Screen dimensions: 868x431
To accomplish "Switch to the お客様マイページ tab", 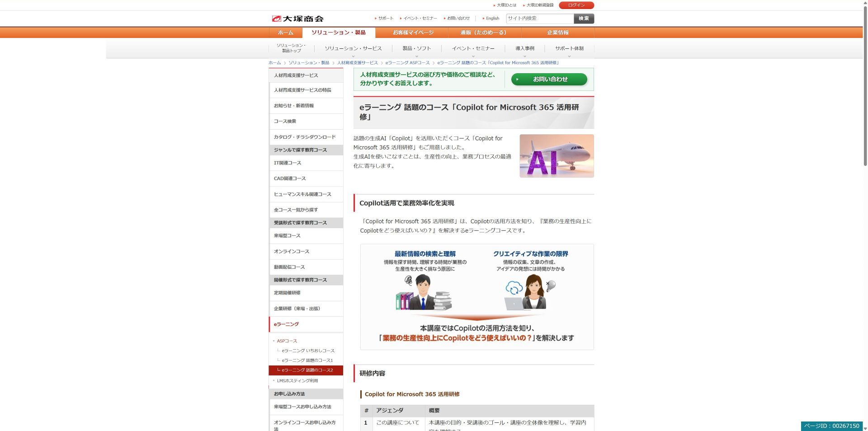I will [x=412, y=33].
